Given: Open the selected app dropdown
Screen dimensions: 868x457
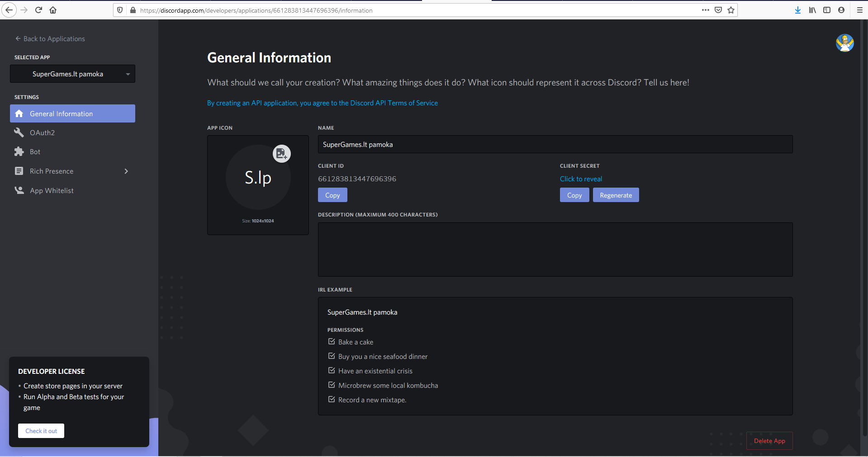Looking at the screenshot, I should tap(72, 74).
